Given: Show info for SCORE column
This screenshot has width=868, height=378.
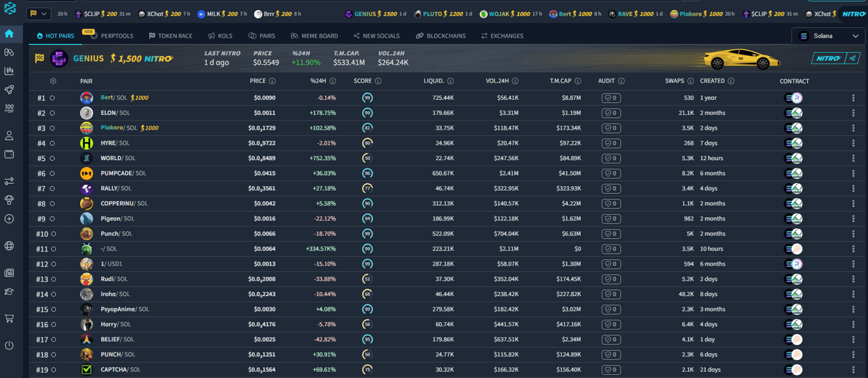Looking at the screenshot, I should [x=378, y=81].
